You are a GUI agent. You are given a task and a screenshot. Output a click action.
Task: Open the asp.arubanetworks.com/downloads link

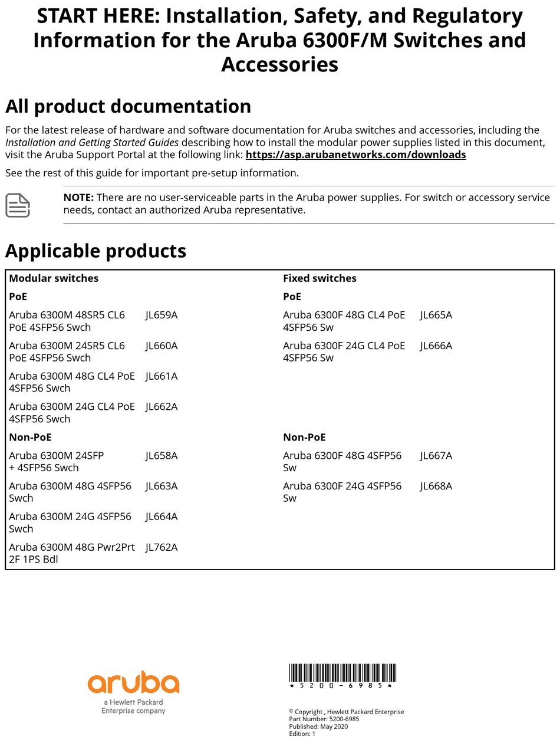355,154
